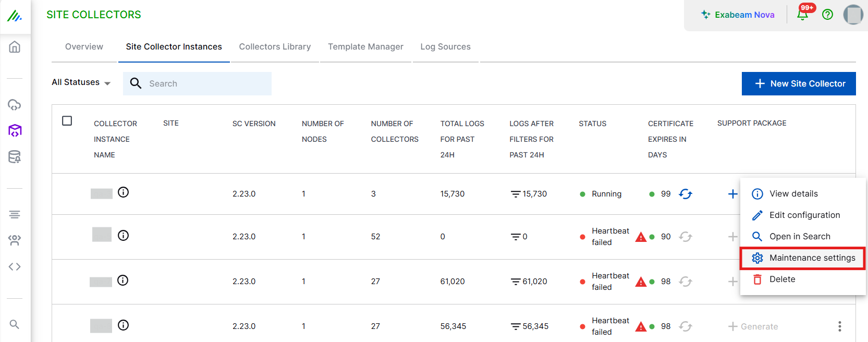Expand the All Statuses filter dropdown
Image resolution: width=868 pixels, height=342 pixels.
click(x=81, y=82)
